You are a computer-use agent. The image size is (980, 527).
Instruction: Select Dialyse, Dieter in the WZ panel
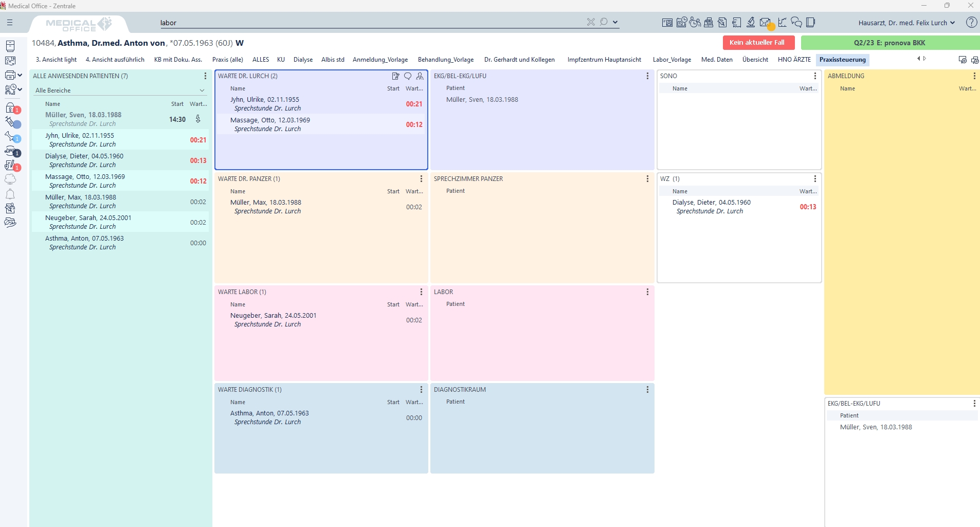click(x=739, y=207)
